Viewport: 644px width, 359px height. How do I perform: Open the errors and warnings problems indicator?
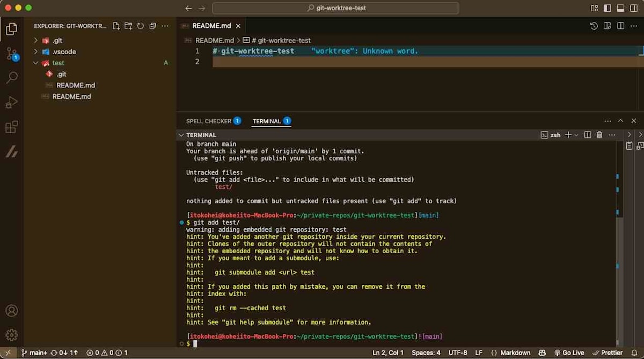(107, 353)
